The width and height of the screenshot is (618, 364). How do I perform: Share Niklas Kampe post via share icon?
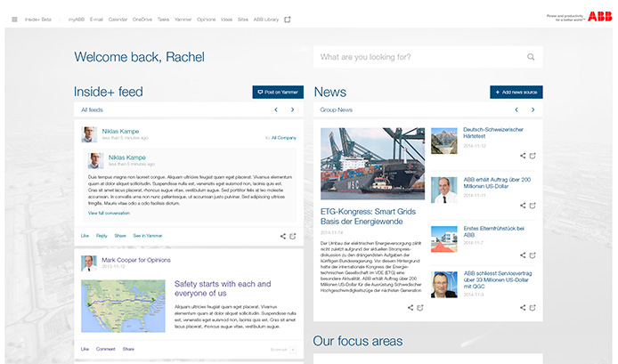(x=282, y=236)
